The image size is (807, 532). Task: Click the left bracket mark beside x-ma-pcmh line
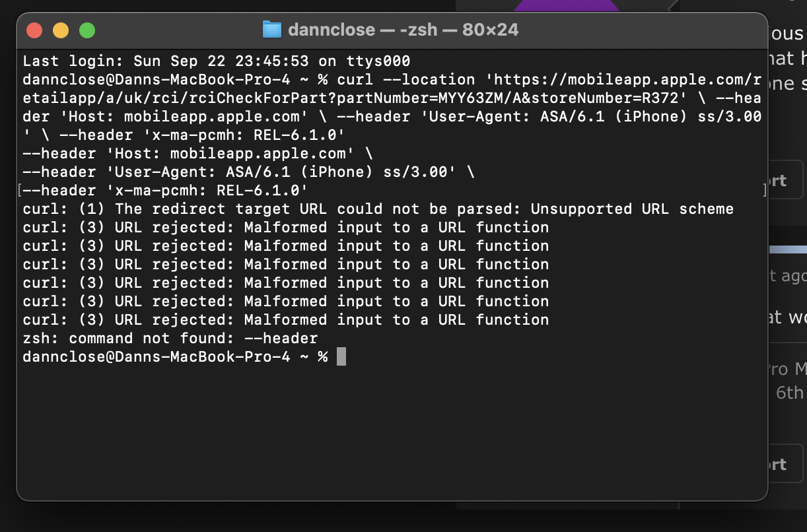(x=20, y=191)
